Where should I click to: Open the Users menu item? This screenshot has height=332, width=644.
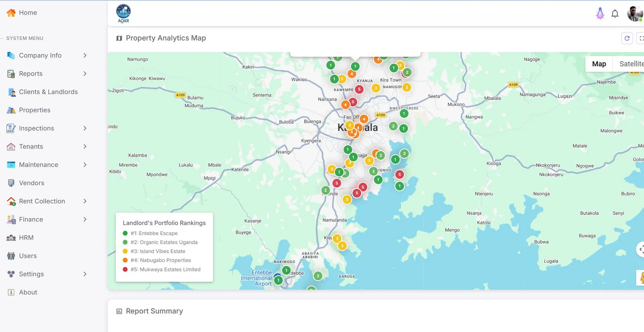click(x=28, y=256)
